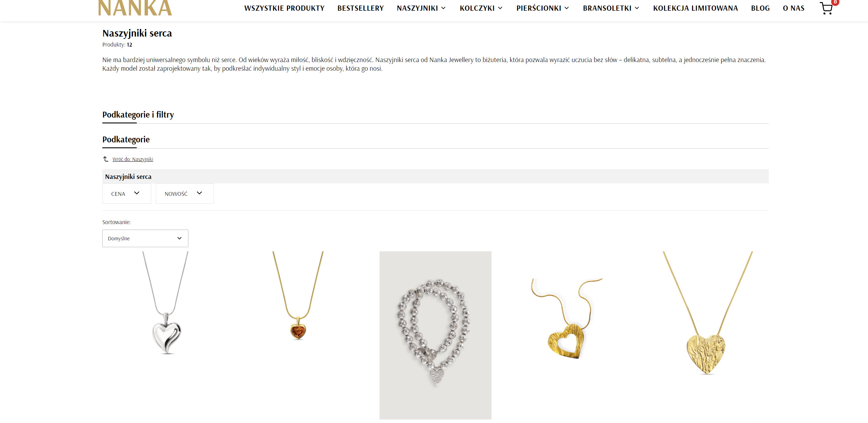Expand the NASZYJNIKI menu chevron

[x=443, y=8]
